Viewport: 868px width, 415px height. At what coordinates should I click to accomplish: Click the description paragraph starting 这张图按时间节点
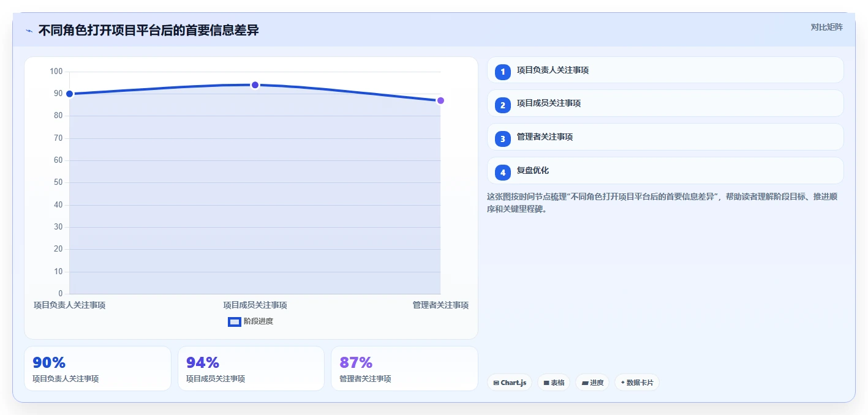tap(662, 203)
